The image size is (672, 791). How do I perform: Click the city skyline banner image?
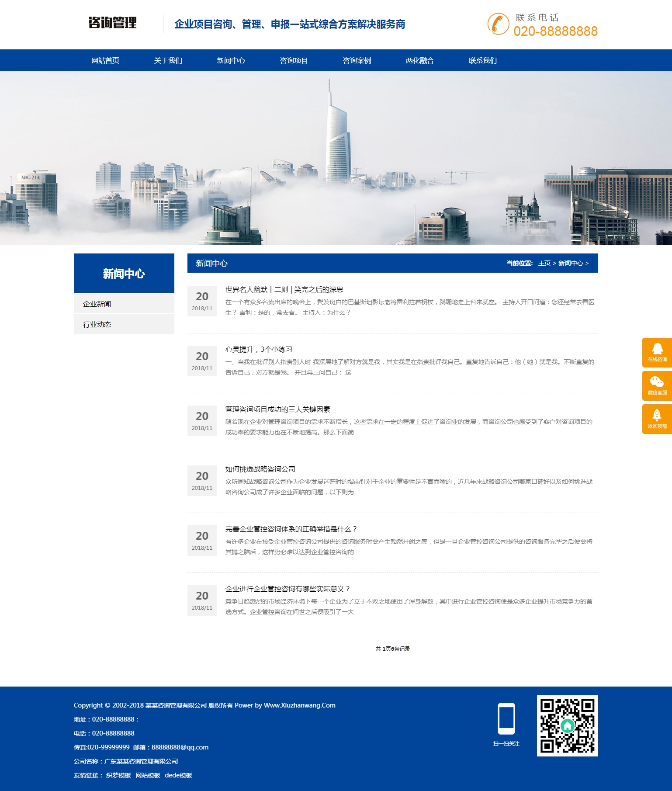336,158
